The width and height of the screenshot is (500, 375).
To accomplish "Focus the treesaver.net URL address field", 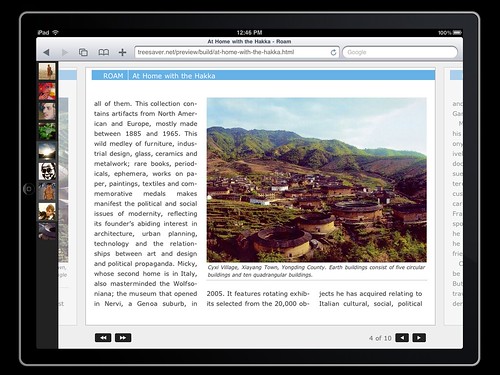I will [237, 52].
